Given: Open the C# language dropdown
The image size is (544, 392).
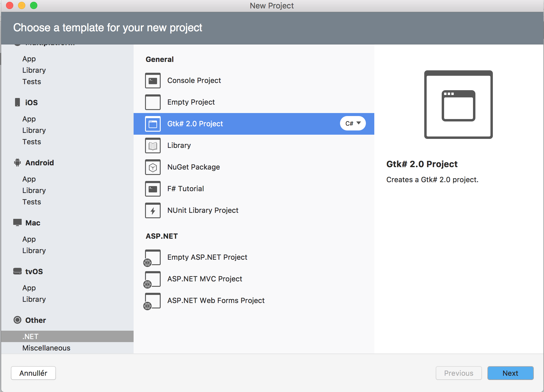Looking at the screenshot, I should click(x=353, y=124).
